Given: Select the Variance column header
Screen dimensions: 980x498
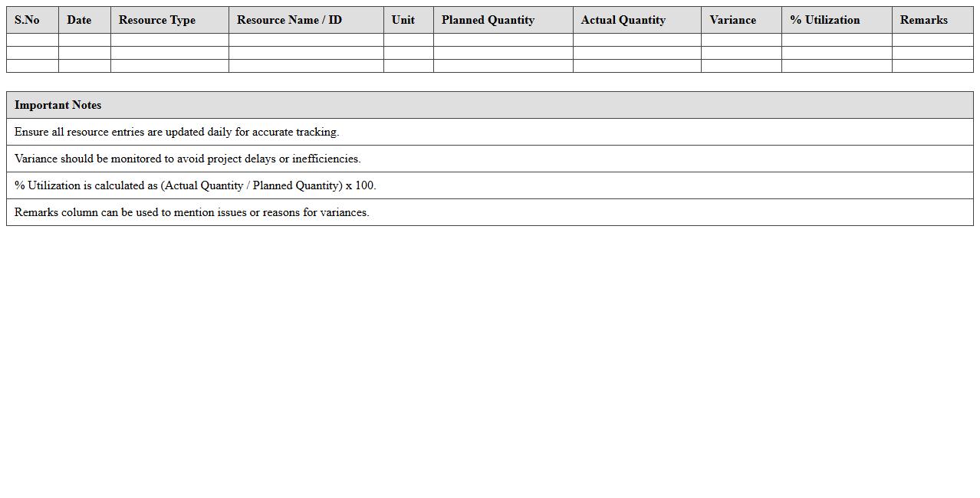Looking at the screenshot, I should (732, 20).
